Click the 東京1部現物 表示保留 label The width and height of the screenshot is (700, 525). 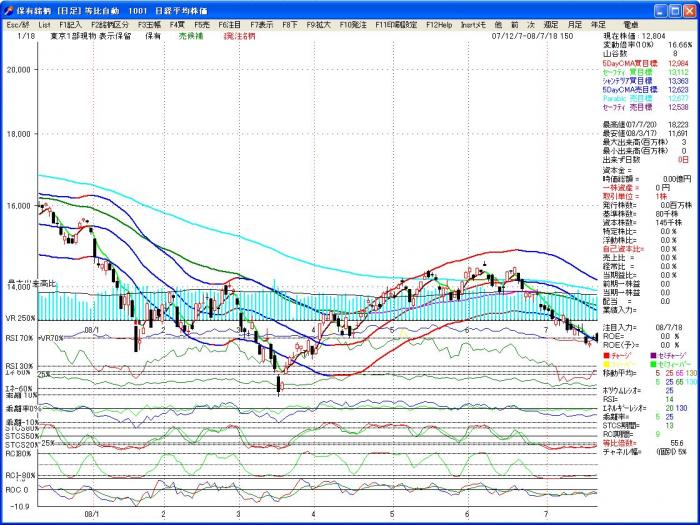click(x=91, y=36)
